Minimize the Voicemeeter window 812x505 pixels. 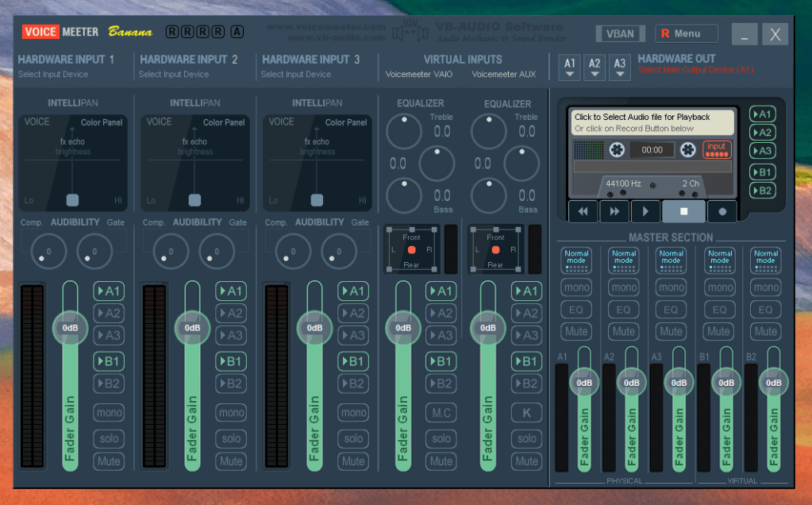745,34
